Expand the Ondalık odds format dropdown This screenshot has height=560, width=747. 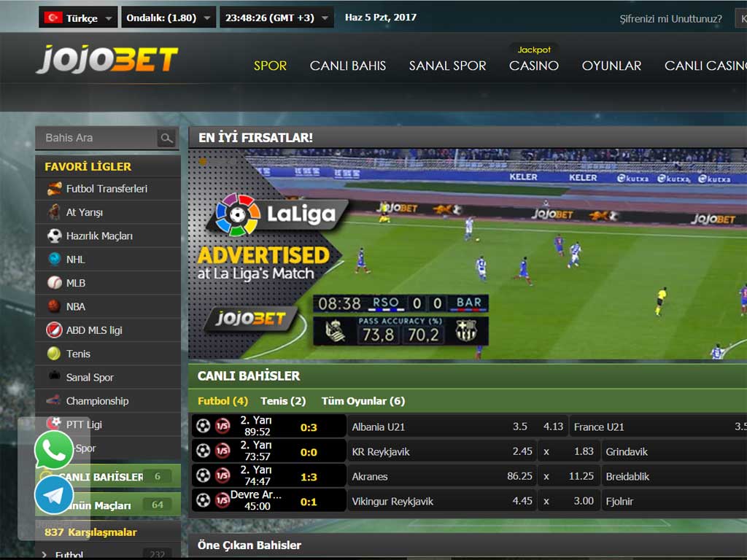tap(168, 18)
